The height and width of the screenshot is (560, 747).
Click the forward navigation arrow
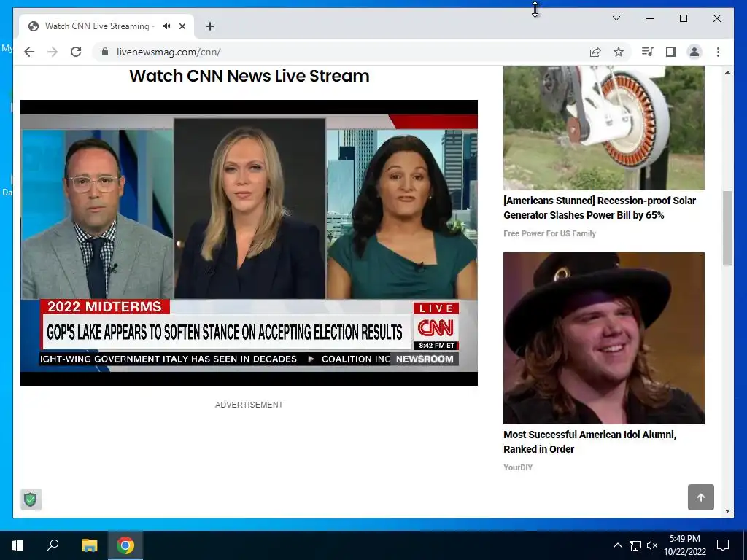coord(53,52)
